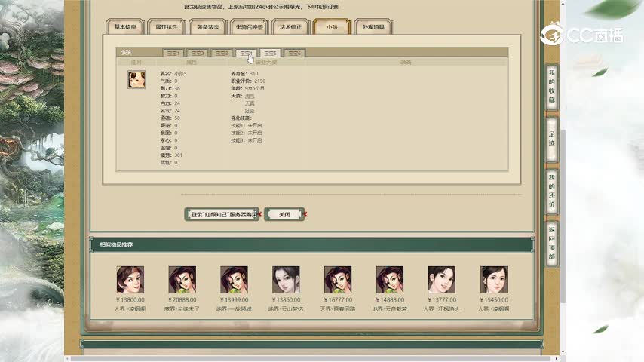Viewport: 644px width, 362px height.
Task: Switch to child sub-tab 宝宝1
Action: 173,53
